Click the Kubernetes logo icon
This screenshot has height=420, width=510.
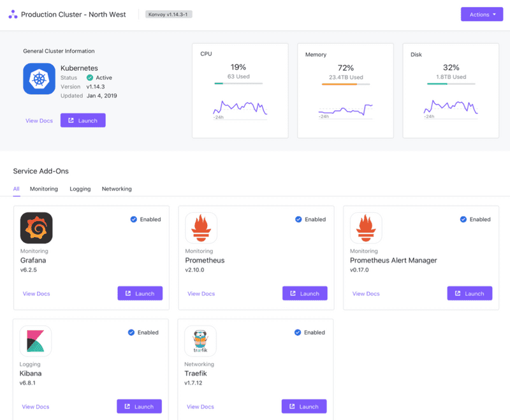[x=39, y=78]
